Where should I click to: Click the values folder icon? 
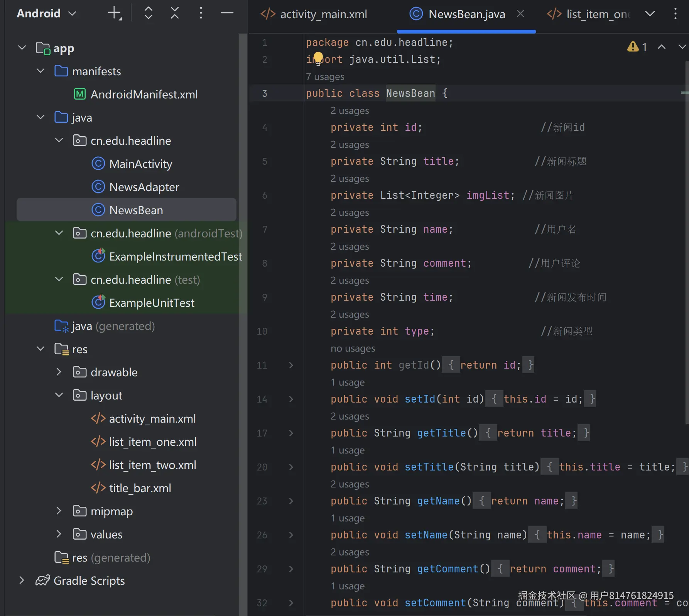point(79,534)
